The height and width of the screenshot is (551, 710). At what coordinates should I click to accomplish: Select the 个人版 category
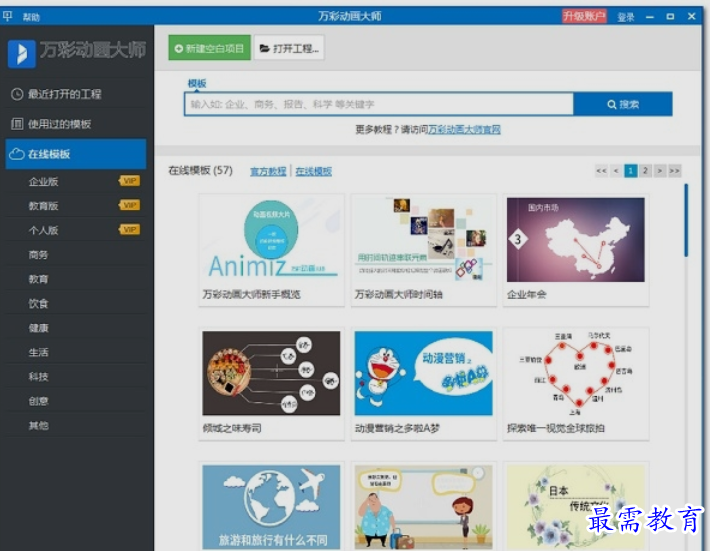click(x=43, y=230)
